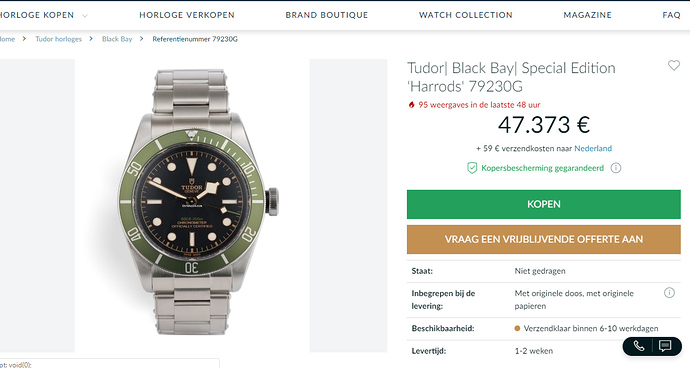Open the Brand Boutique menu item

tap(327, 15)
